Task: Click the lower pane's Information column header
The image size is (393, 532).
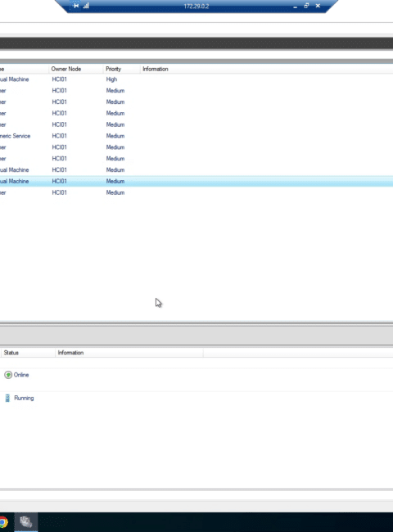Action: tap(129, 353)
